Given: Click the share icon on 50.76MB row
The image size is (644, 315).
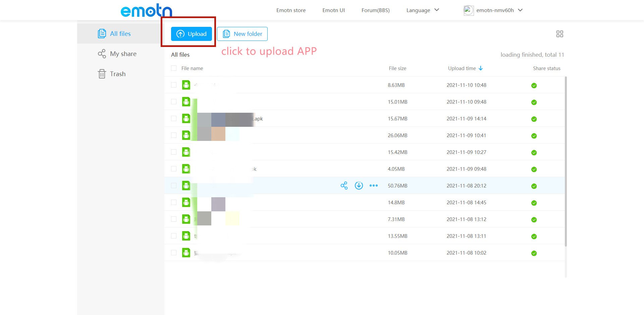Looking at the screenshot, I should (344, 186).
